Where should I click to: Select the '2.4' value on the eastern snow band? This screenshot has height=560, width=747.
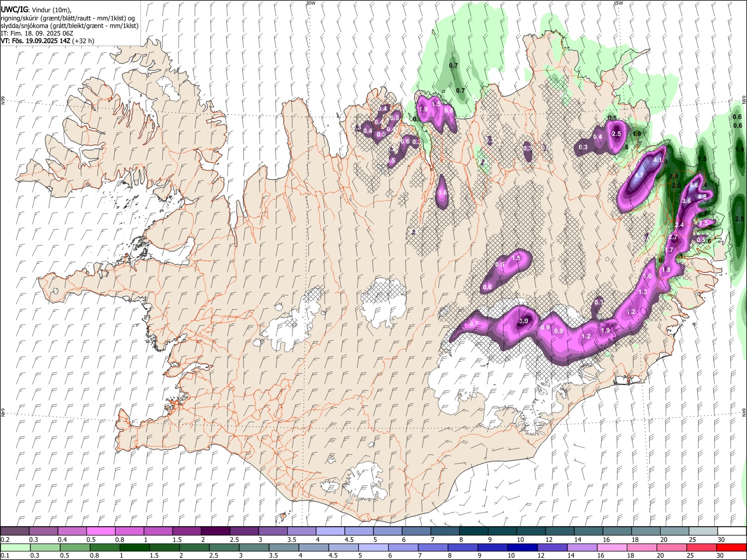click(x=679, y=225)
